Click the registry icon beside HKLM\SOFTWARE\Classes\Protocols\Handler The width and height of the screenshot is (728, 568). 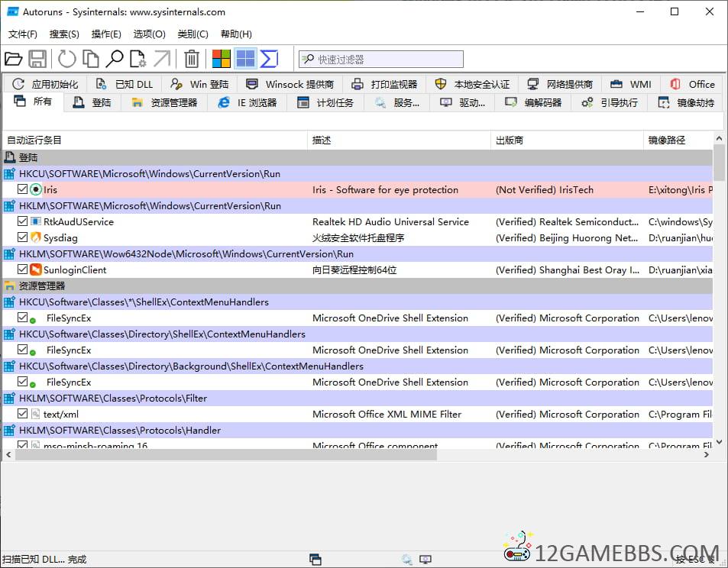[x=9, y=430]
